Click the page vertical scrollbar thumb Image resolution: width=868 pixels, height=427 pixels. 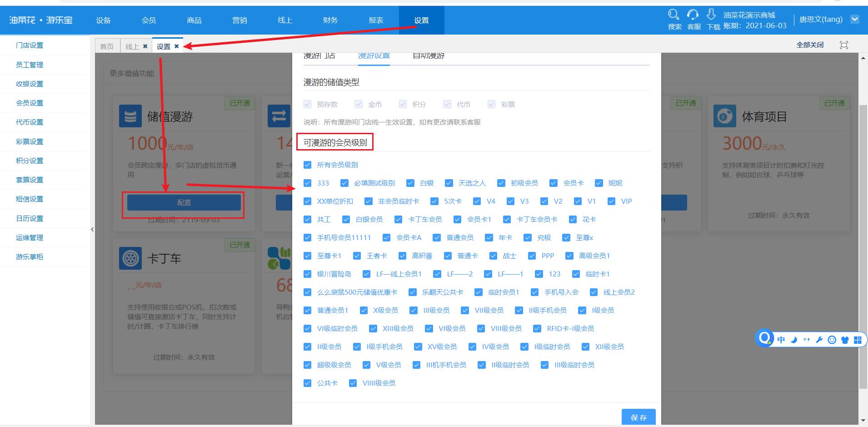(863, 247)
